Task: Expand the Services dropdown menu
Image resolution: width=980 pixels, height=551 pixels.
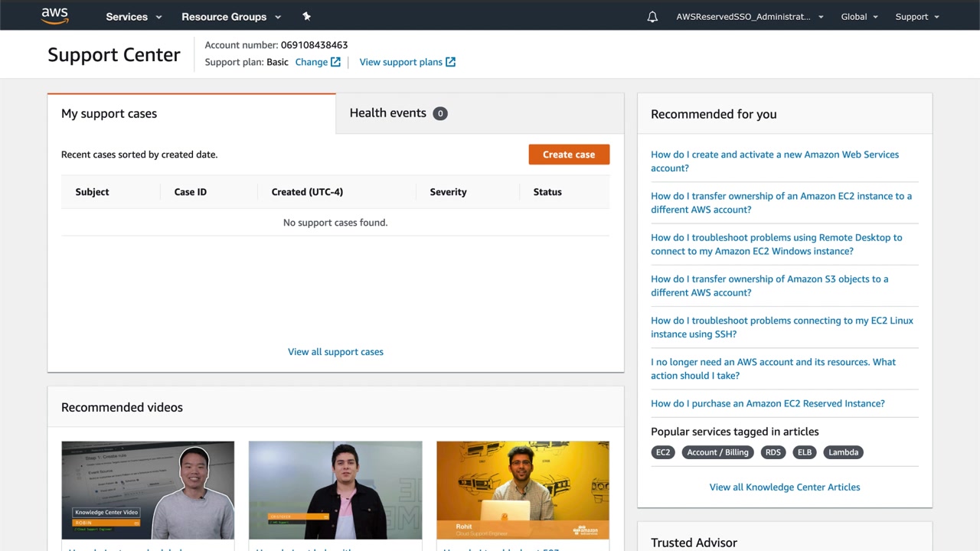Action: pos(134,17)
